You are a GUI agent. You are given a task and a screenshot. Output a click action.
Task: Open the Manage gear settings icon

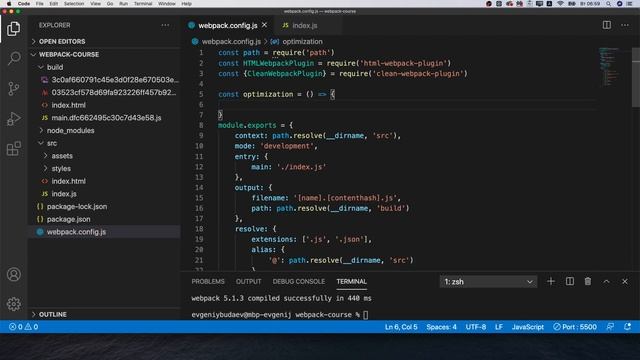coord(13,304)
